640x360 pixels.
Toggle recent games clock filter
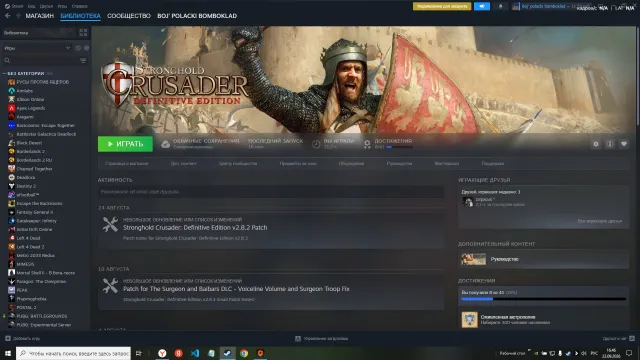[x=78, y=48]
